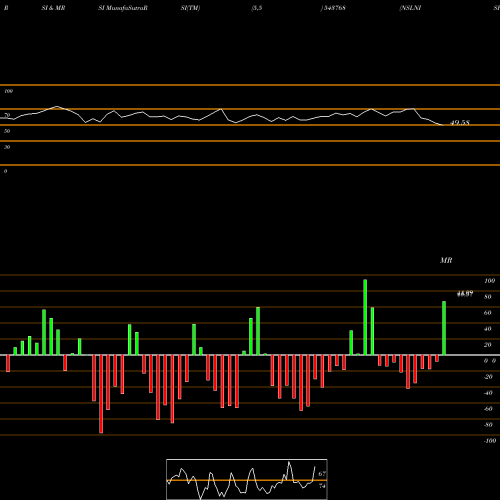This screenshot has width=500, height=500.
Task: Click the 70 label on RSI axis
Action: (7, 115)
